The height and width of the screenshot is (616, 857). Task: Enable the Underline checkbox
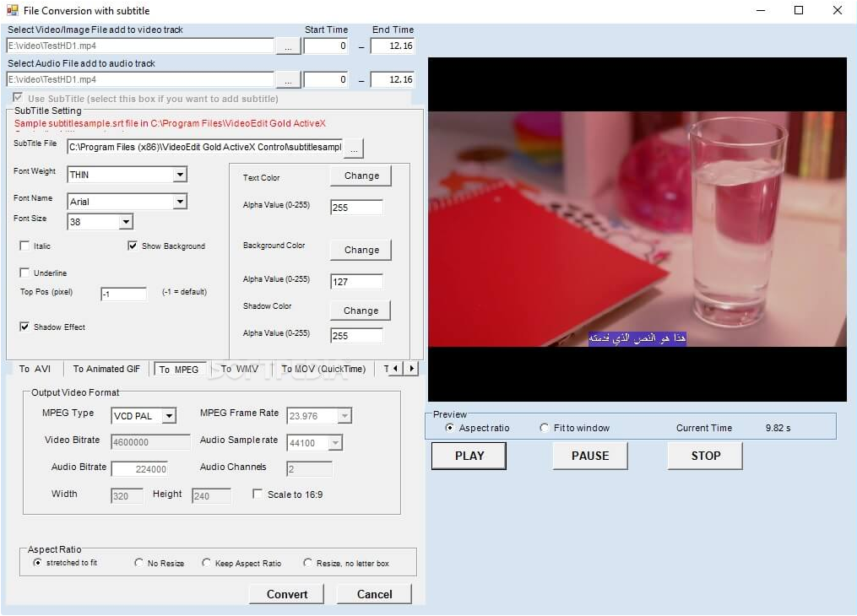tap(24, 273)
